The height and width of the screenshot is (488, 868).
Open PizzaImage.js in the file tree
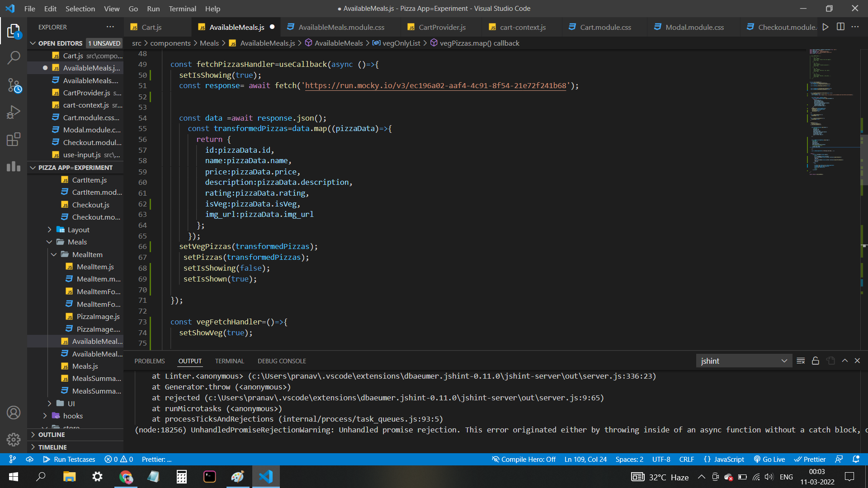98,317
